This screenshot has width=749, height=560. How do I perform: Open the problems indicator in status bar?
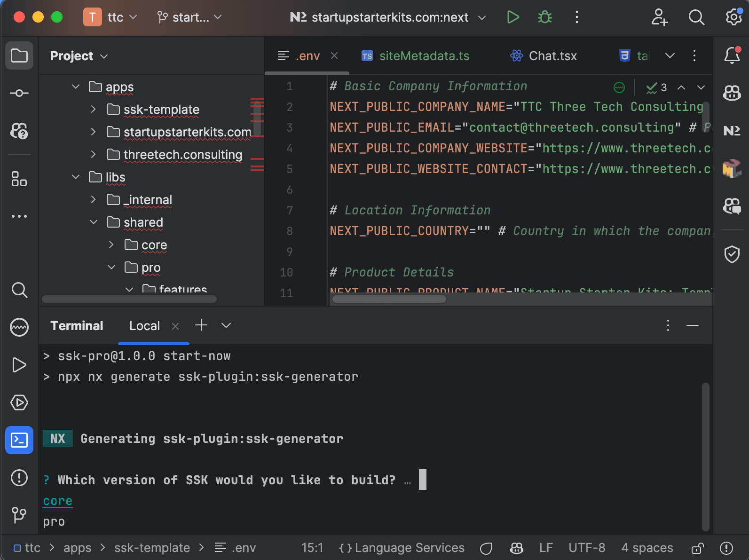tap(726, 548)
